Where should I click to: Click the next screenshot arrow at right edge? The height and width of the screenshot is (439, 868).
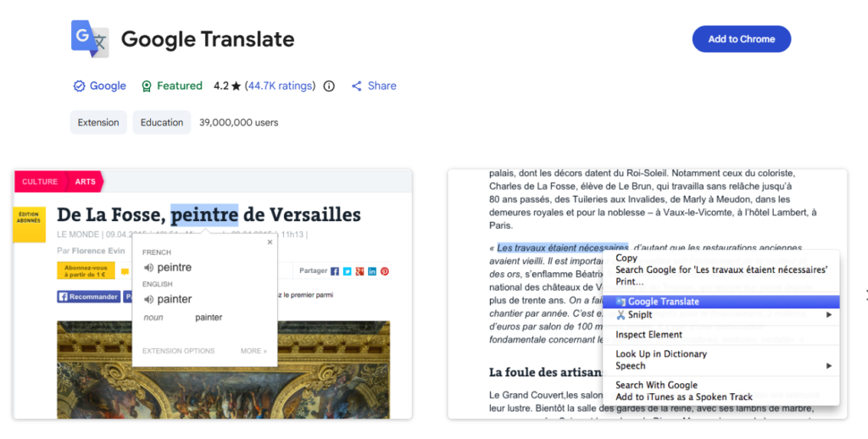point(865,296)
